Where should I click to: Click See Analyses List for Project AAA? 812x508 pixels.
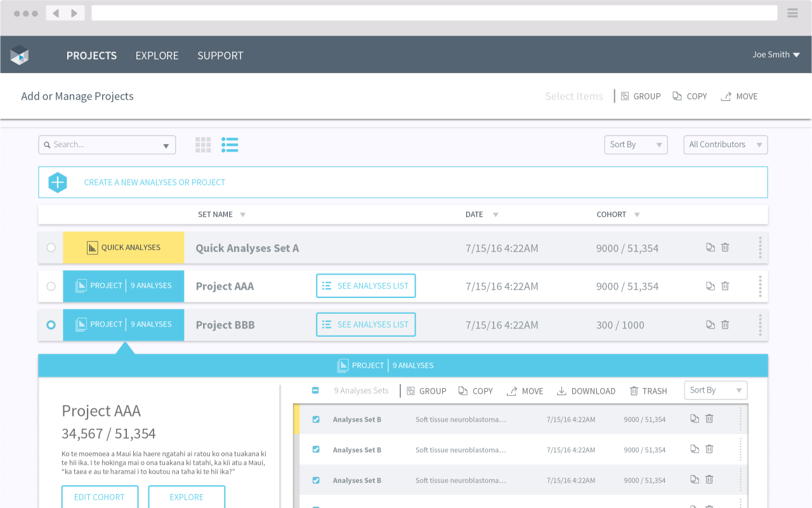366,286
